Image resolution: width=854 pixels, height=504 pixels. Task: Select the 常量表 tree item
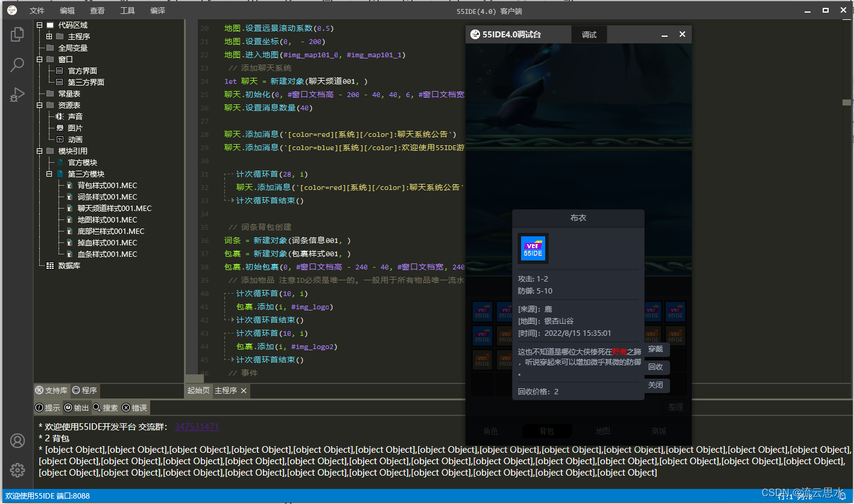[x=69, y=93]
